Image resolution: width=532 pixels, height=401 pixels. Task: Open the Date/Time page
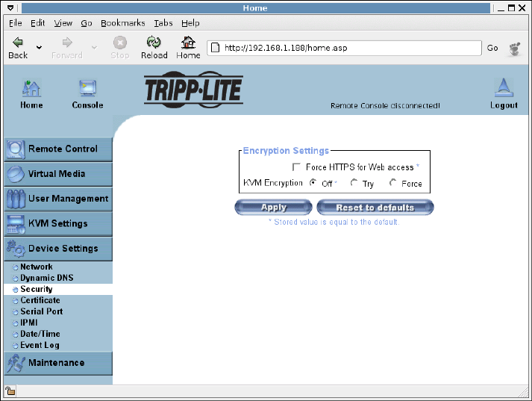click(x=40, y=334)
